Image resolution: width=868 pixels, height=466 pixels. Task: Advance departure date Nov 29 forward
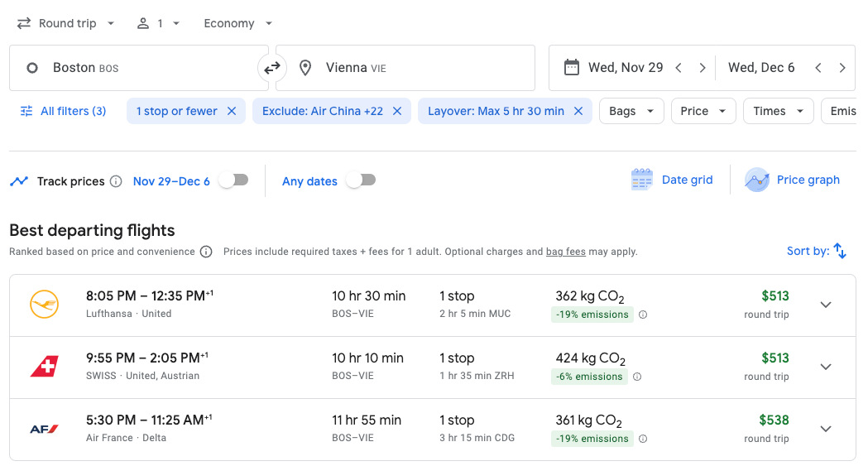tap(703, 68)
